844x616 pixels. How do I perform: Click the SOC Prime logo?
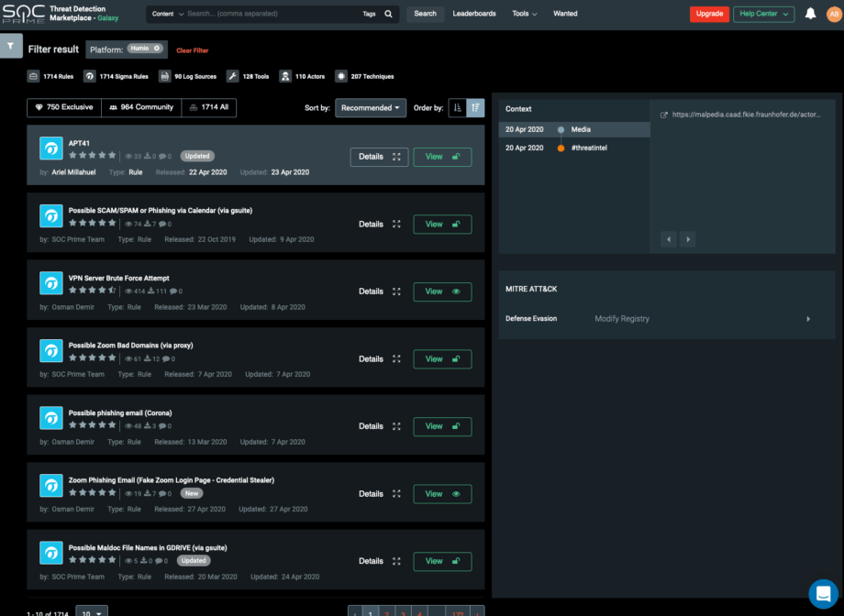click(x=23, y=14)
